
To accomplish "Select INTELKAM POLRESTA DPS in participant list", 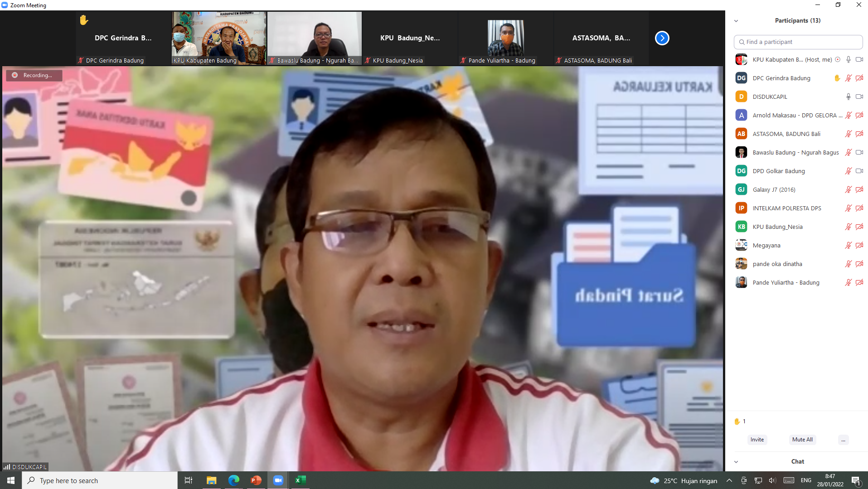I will pos(786,208).
